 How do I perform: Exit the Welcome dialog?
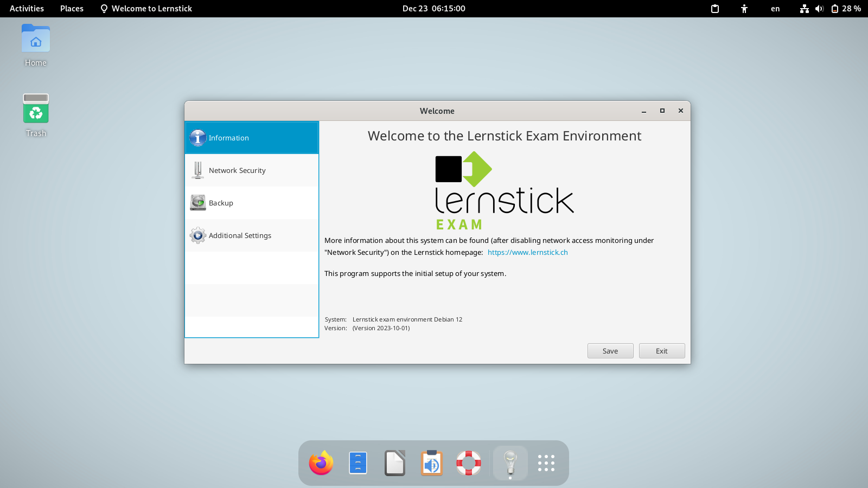662,351
